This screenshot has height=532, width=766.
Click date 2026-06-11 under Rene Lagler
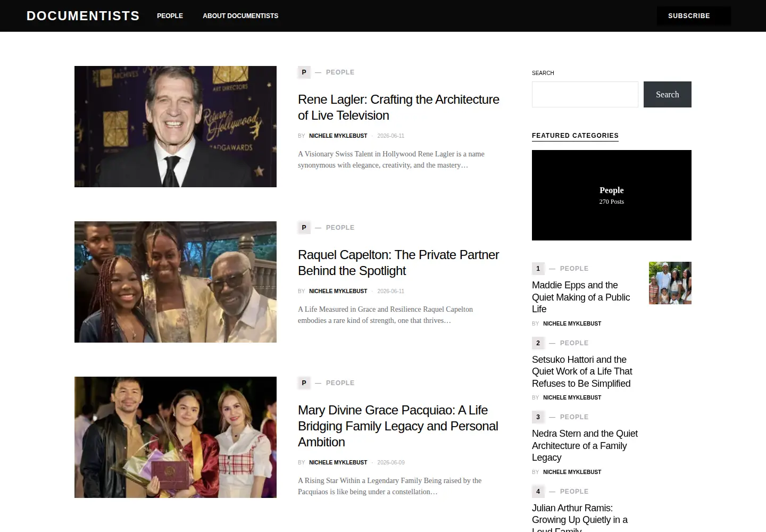390,136
